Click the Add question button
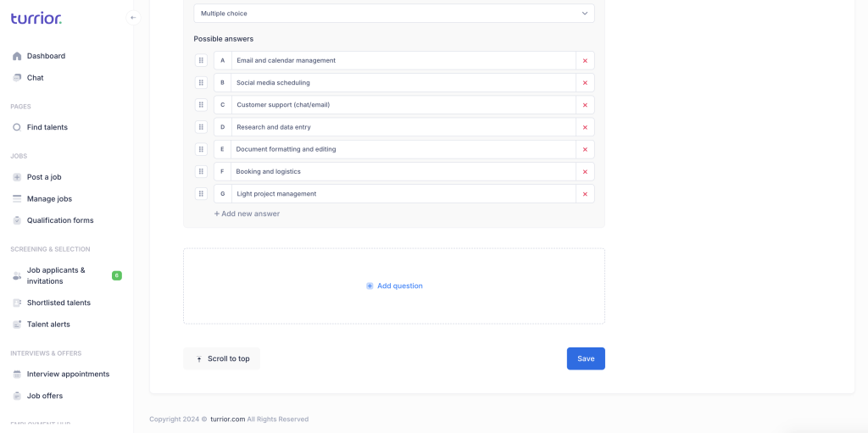 coord(394,286)
